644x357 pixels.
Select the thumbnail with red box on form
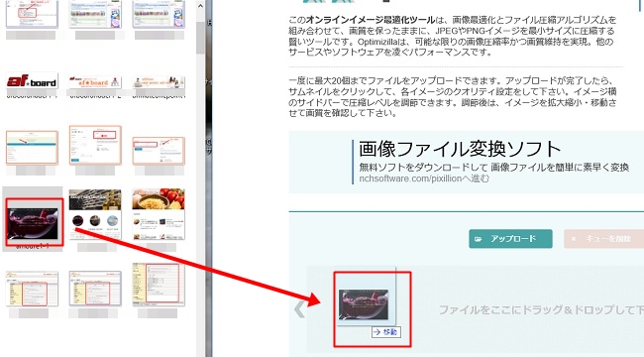point(95,145)
